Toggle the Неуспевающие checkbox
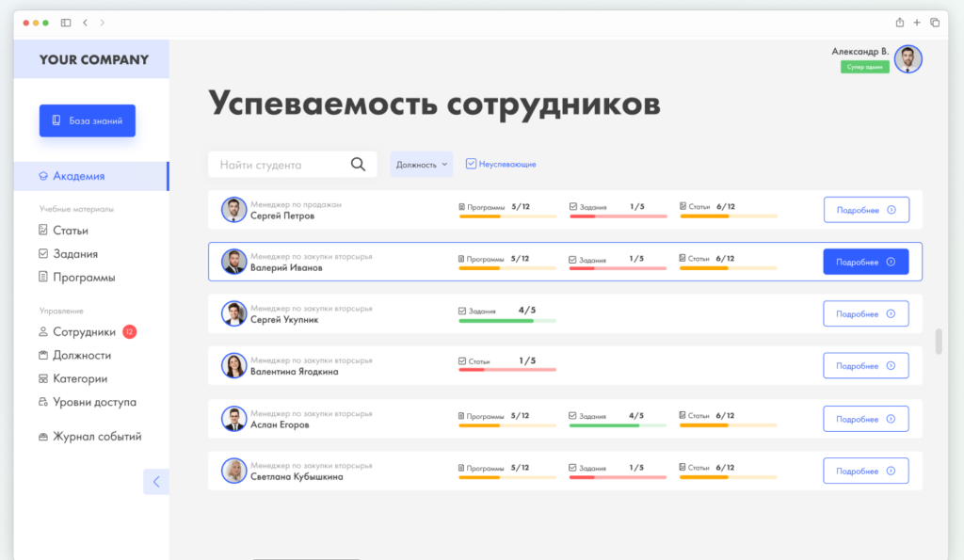The width and height of the screenshot is (964, 560). 471,164
